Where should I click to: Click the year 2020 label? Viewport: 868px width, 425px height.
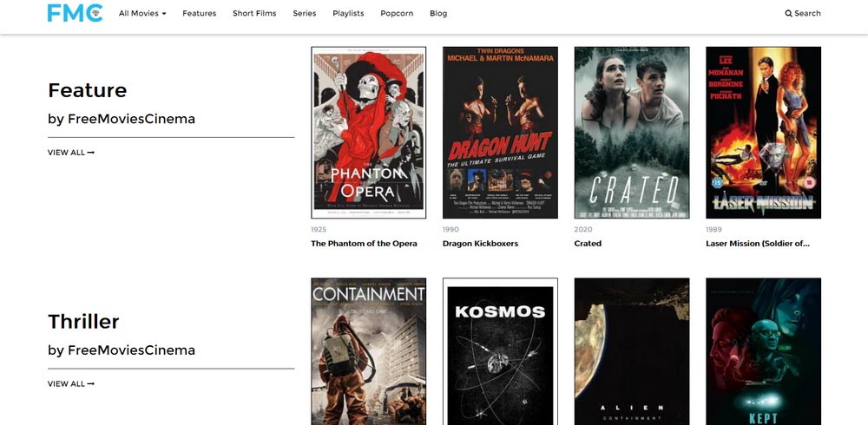[x=583, y=229]
